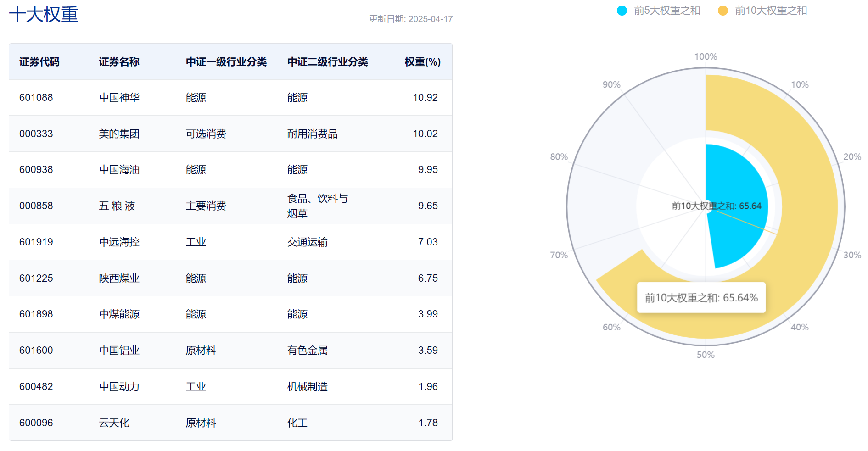Click 机械制造 sub-industry cell
The image size is (868, 451).
point(308,387)
